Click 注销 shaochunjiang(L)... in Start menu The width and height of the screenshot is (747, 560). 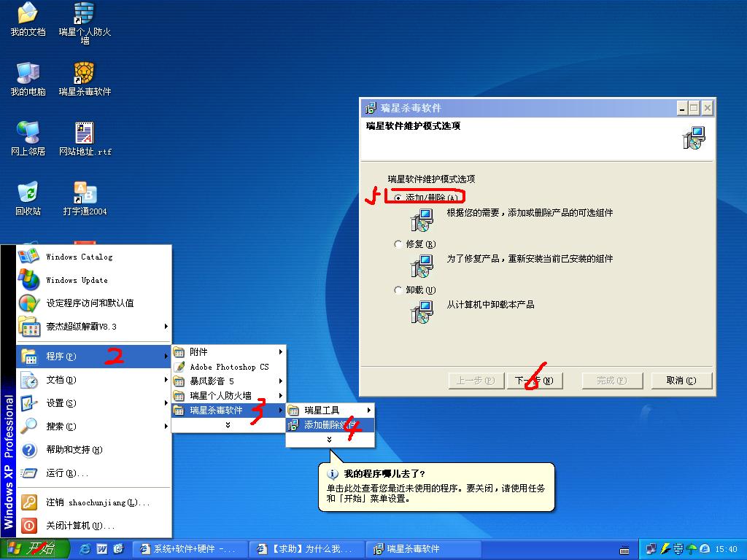tap(94, 502)
